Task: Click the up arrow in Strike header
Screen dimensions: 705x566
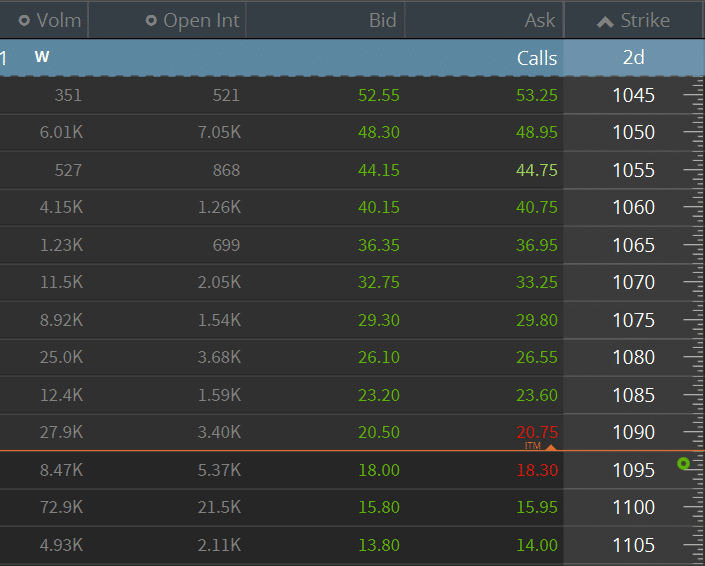Action: [x=603, y=21]
